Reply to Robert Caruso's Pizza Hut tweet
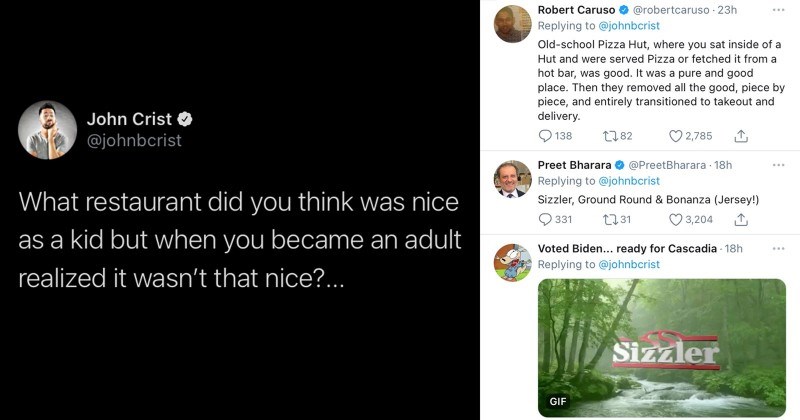 pos(545,136)
